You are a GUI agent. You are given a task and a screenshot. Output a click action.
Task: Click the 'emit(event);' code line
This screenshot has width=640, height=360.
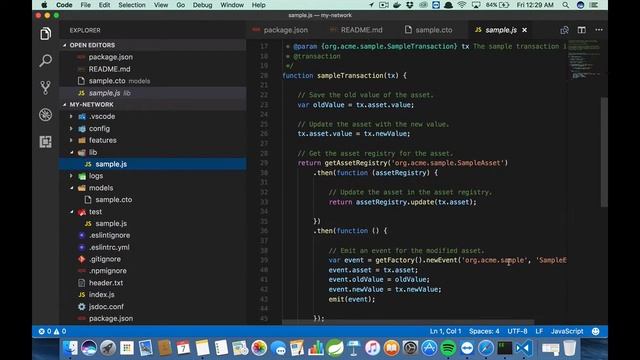tap(351, 299)
